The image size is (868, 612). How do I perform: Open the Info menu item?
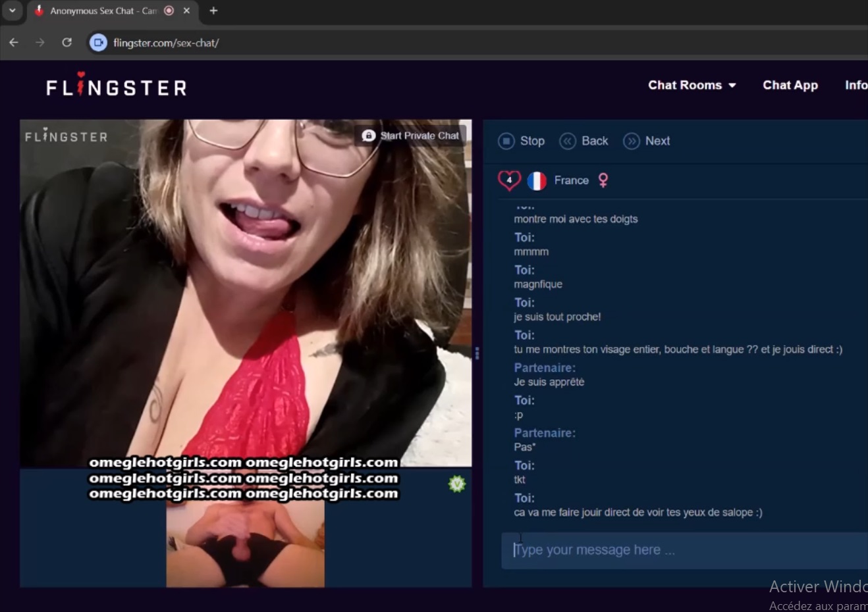(855, 85)
